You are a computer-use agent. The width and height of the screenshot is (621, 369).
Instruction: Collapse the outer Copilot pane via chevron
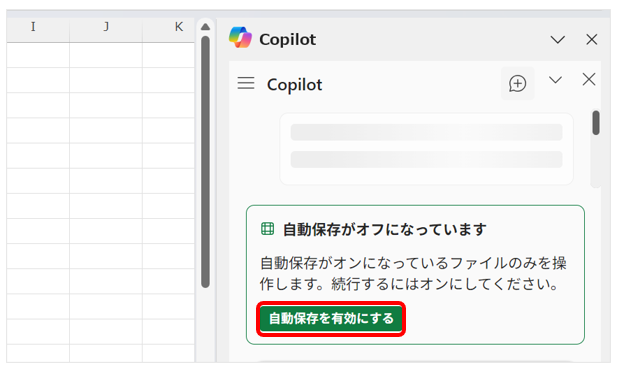tap(558, 40)
